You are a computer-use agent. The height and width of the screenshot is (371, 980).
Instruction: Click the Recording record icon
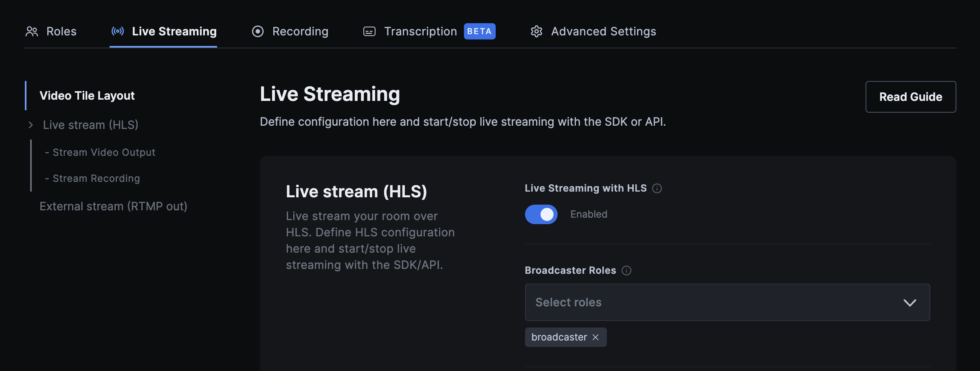tap(258, 31)
